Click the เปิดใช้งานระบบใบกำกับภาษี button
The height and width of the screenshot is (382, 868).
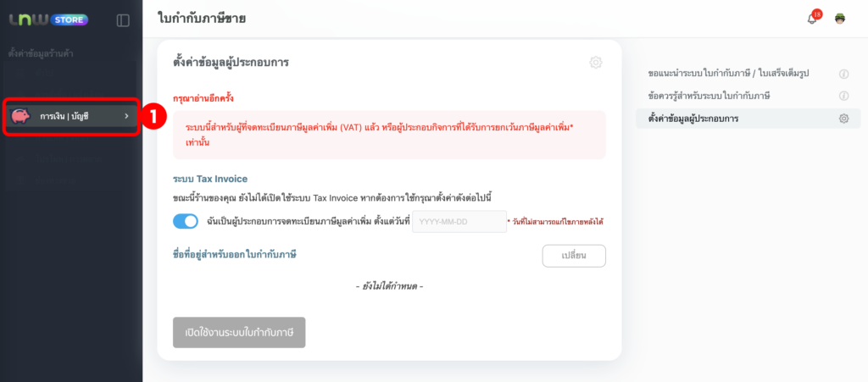pos(239,332)
